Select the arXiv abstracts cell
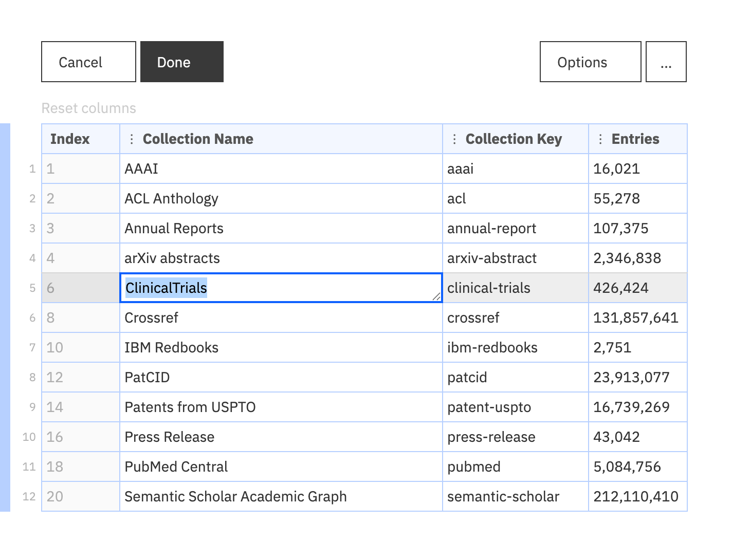This screenshot has width=732, height=560. click(x=281, y=258)
